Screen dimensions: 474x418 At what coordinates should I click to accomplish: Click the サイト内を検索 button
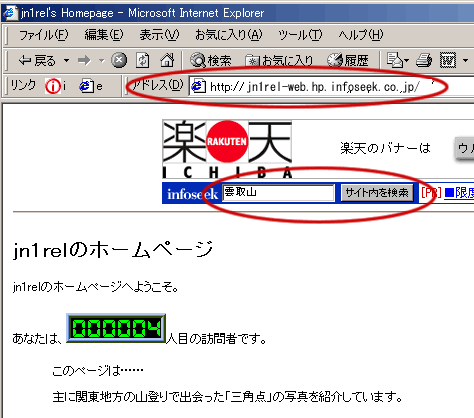coord(377,193)
